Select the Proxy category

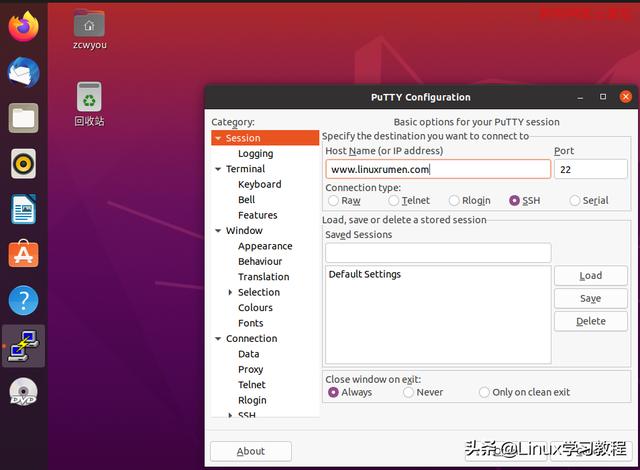(251, 370)
